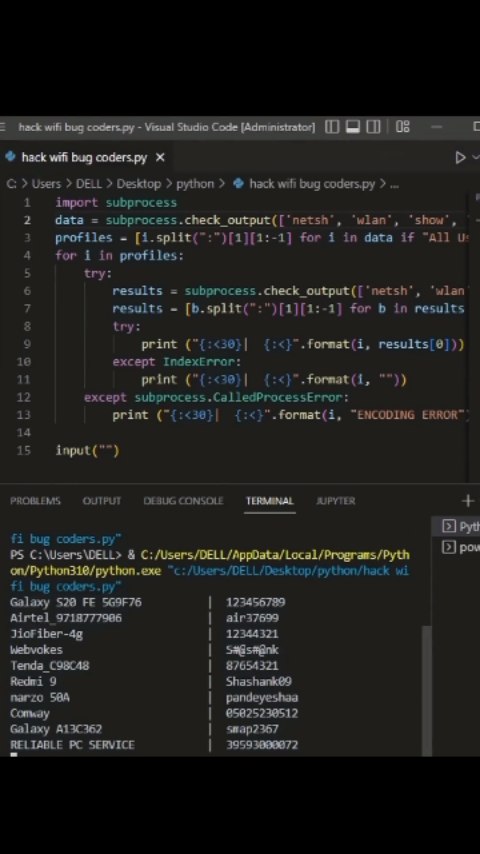Viewport: 480px width, 854px height.
Task: Click terminal scrollbar thumb
Action: point(427,690)
